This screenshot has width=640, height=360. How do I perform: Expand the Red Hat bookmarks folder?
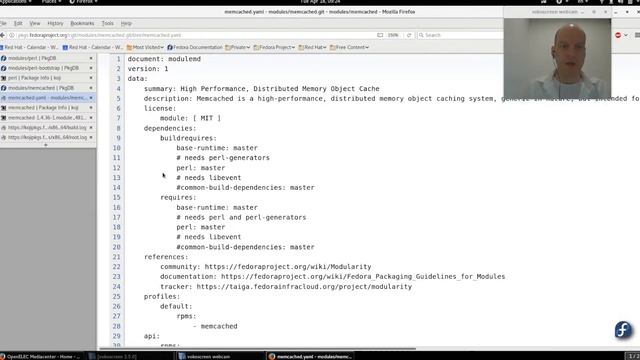(312, 47)
